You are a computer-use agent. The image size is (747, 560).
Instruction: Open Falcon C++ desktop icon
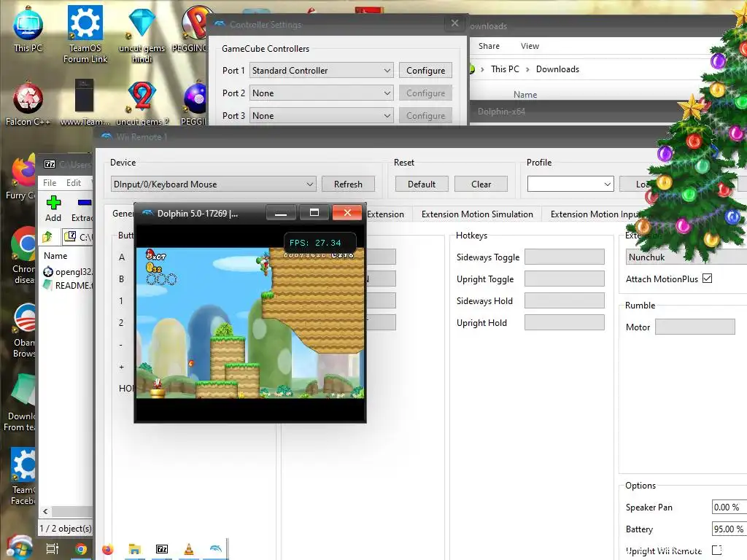pos(28,104)
